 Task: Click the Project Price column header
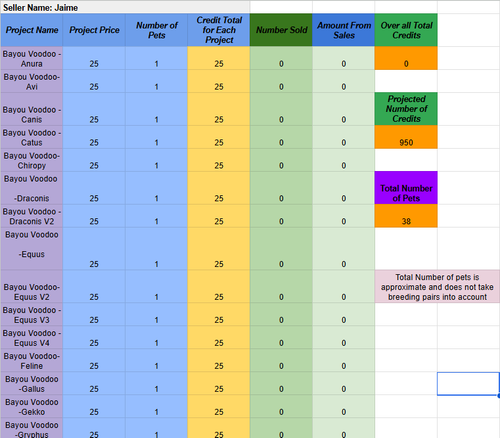click(94, 30)
